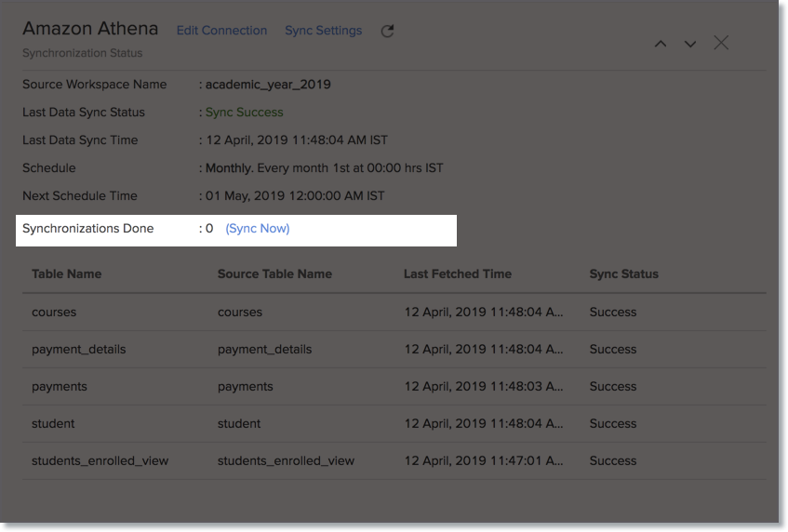Open Sync Settings

323,31
